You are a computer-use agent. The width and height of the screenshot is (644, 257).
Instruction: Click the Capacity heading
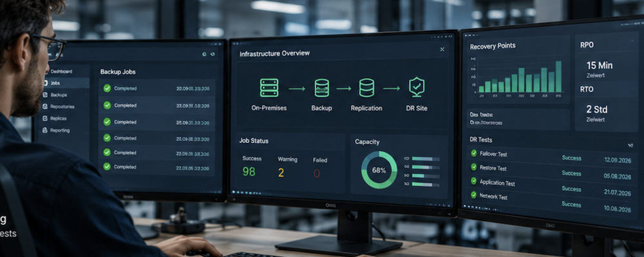367,142
